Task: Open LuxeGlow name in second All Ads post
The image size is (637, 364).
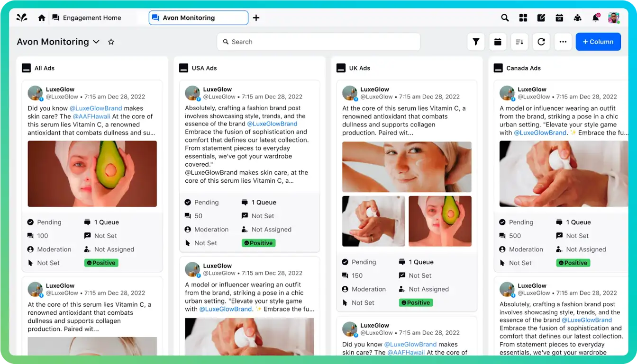Action: coord(60,286)
